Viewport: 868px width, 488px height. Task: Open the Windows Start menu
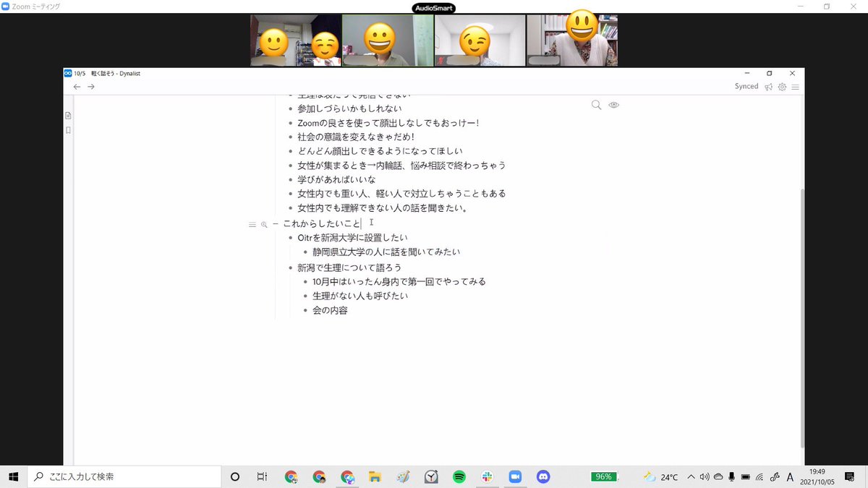click(13, 476)
